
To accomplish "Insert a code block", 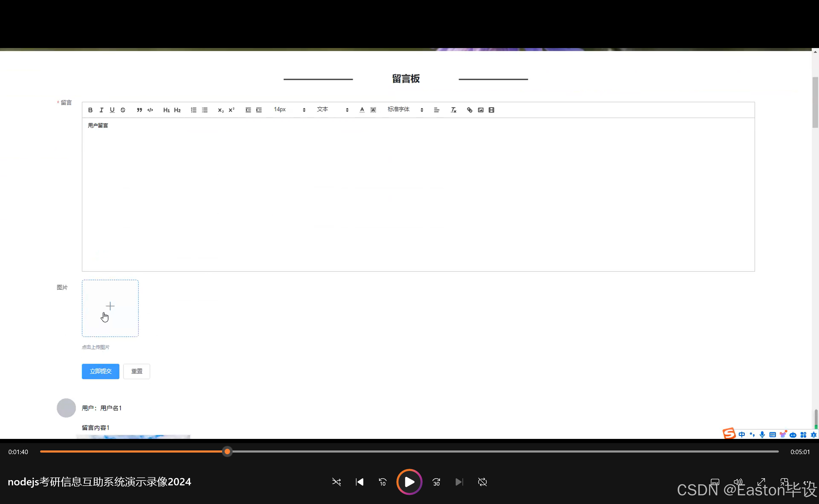I will 150,110.
